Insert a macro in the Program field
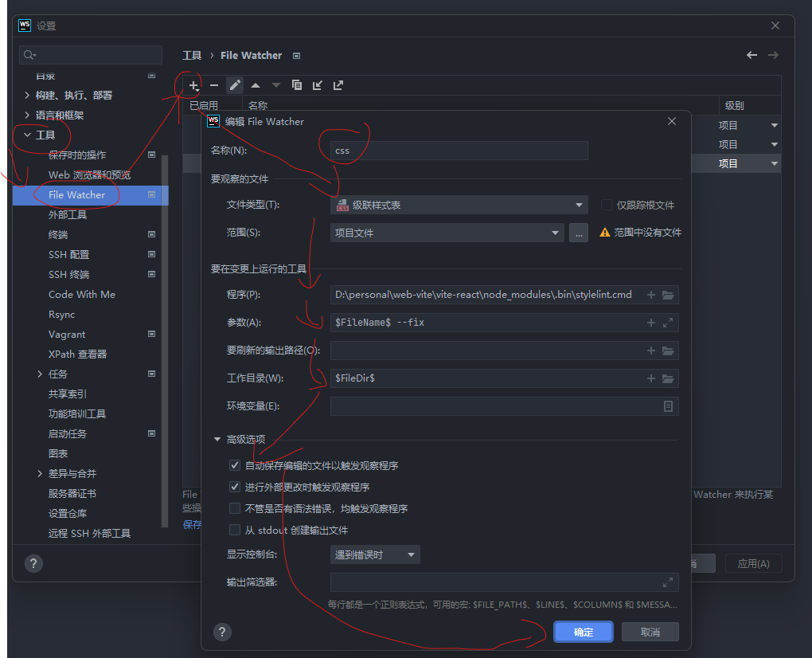This screenshot has width=812, height=658. pos(651,295)
